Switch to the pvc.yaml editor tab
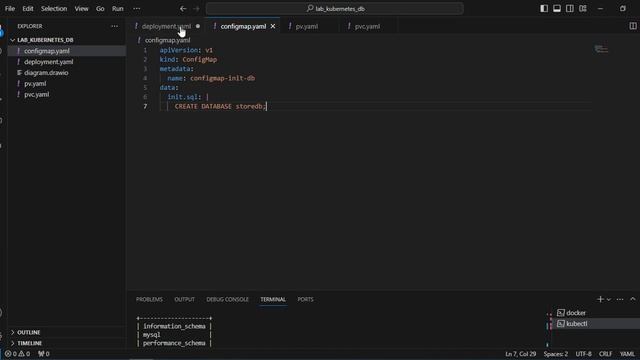The width and height of the screenshot is (640, 360). [x=367, y=27]
